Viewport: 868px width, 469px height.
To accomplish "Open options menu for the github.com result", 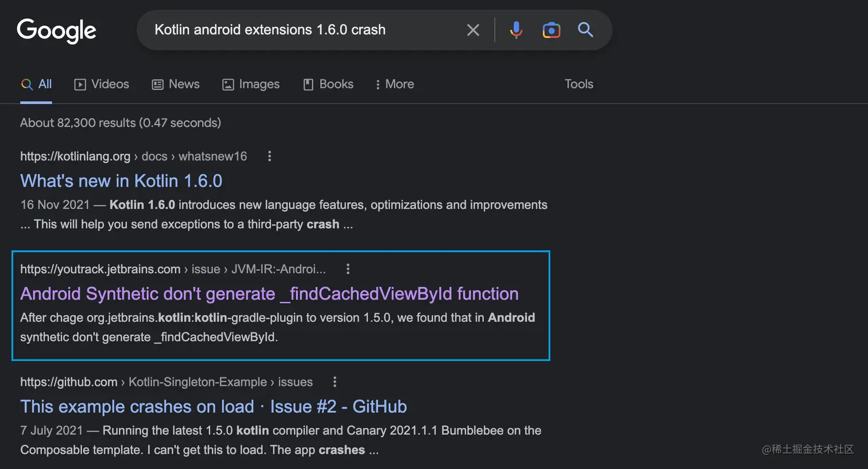I will [x=335, y=382].
